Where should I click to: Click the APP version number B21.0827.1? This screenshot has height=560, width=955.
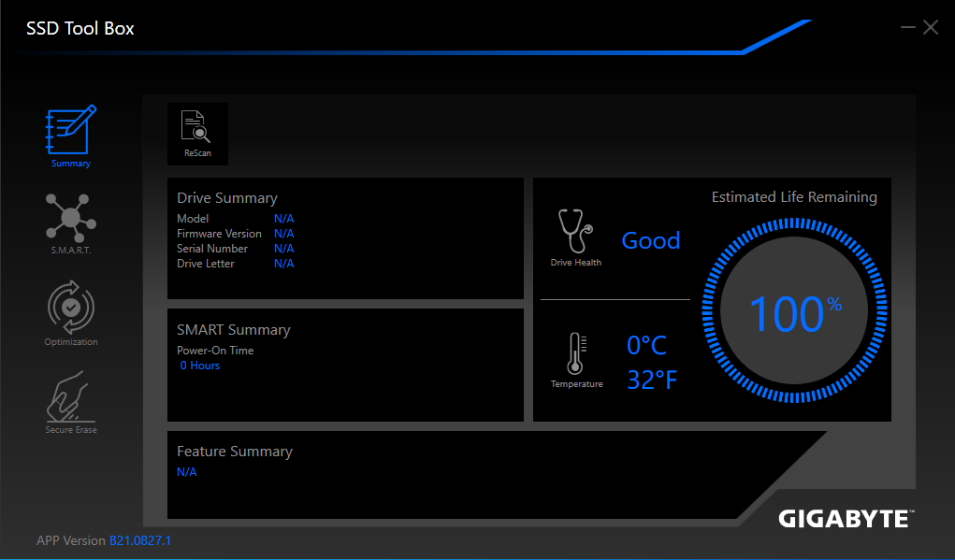point(140,540)
